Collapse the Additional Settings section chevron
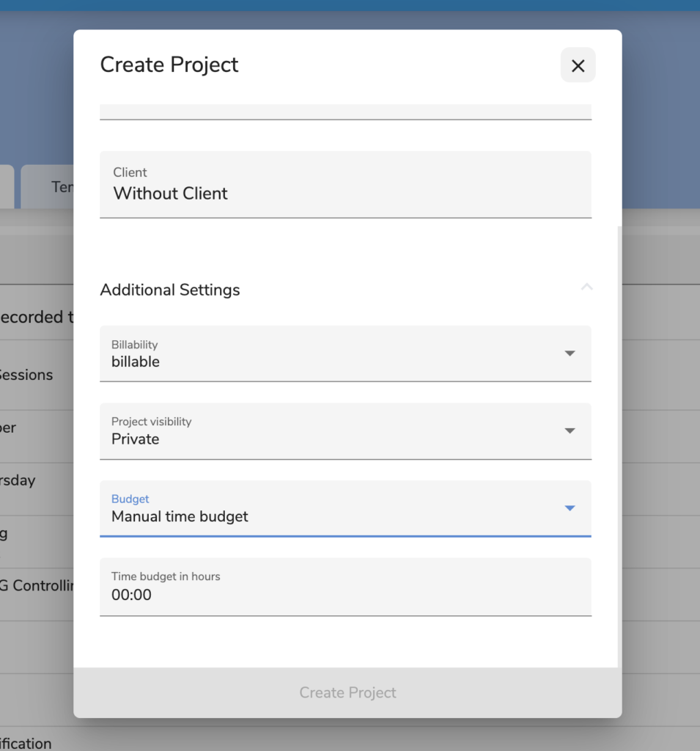Image resolution: width=700 pixels, height=751 pixels. click(586, 287)
